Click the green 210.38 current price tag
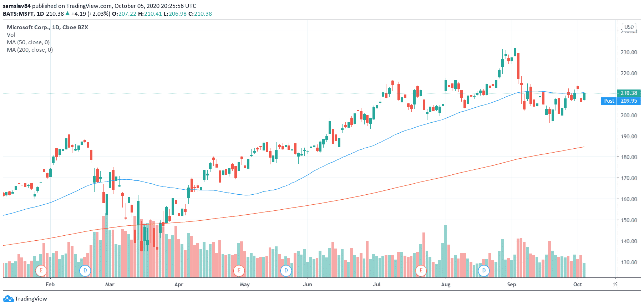Viewport: 644px width, 307px height. point(628,93)
